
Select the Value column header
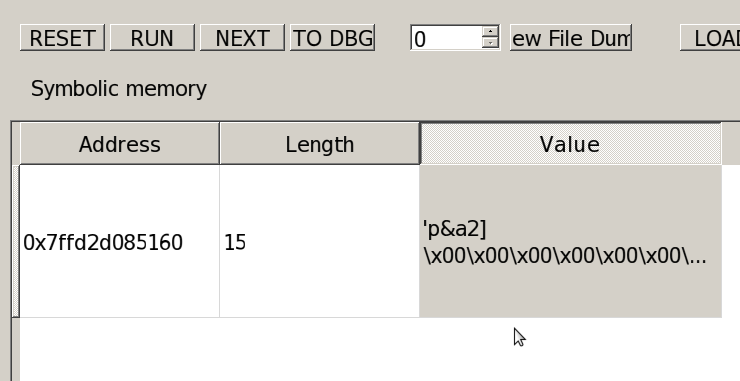(571, 144)
